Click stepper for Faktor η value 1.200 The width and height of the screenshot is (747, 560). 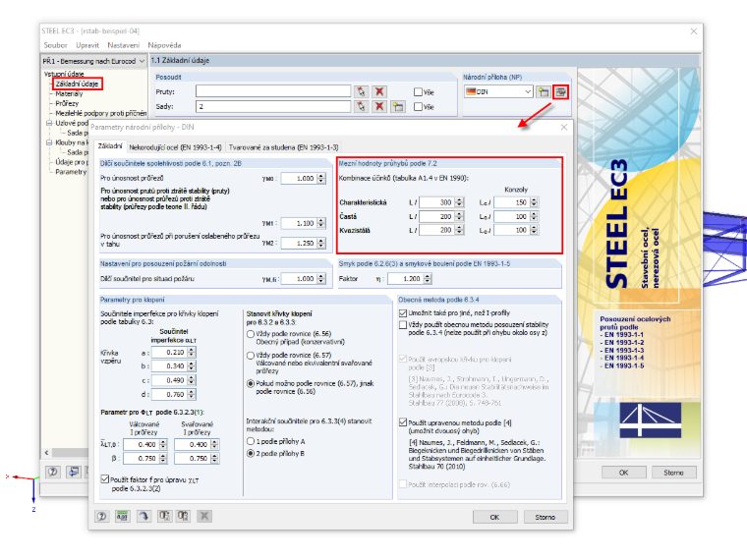[x=428, y=279]
